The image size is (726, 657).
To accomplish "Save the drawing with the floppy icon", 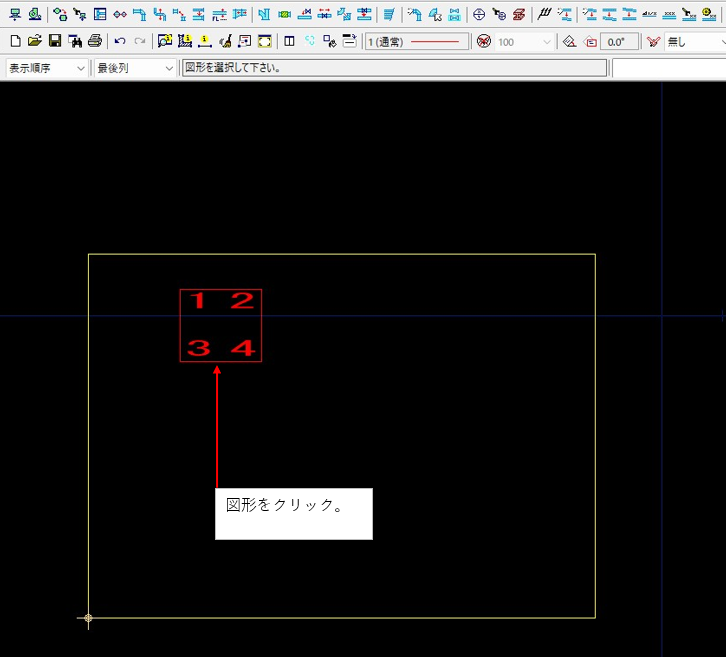I will 55,42.
